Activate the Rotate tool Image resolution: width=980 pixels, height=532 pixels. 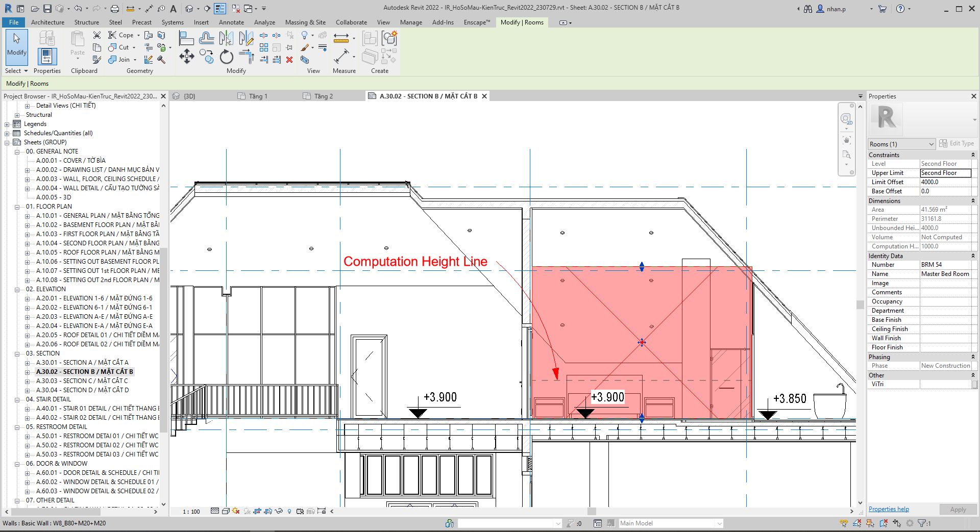tap(226, 57)
